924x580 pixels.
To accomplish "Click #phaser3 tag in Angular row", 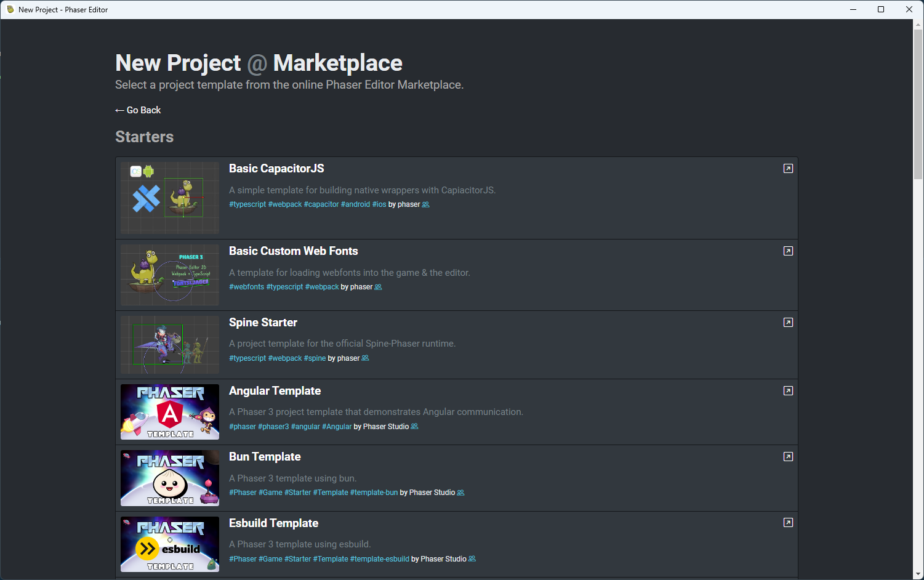I will tap(273, 427).
